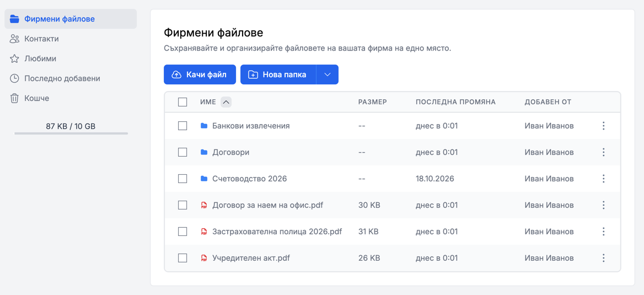
Task: Click the 87 KB / 10 GB storage text
Action: tap(71, 126)
